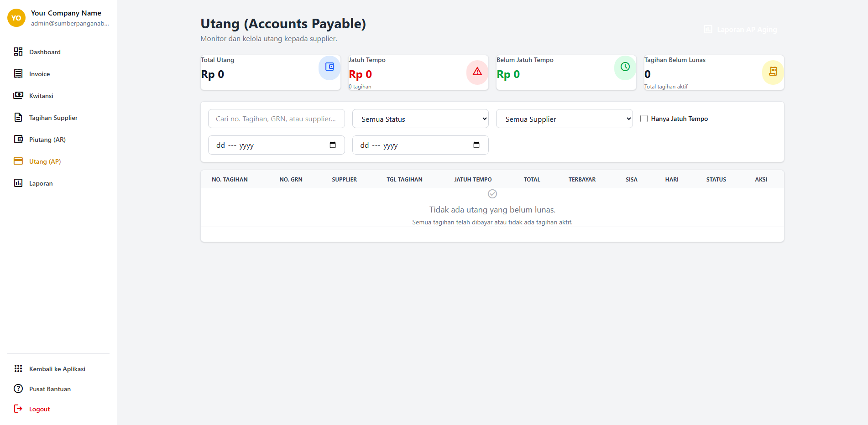Click the Kembali ke Aplikasi grid icon
Viewport: 868px width, 425px height.
point(18,368)
